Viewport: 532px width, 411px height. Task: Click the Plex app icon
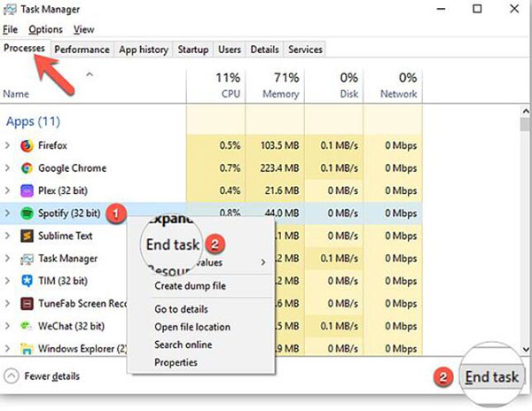pos(26,190)
